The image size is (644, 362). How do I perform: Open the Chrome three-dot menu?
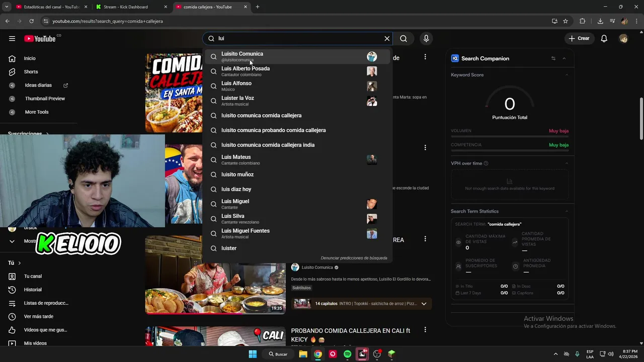click(x=636, y=21)
